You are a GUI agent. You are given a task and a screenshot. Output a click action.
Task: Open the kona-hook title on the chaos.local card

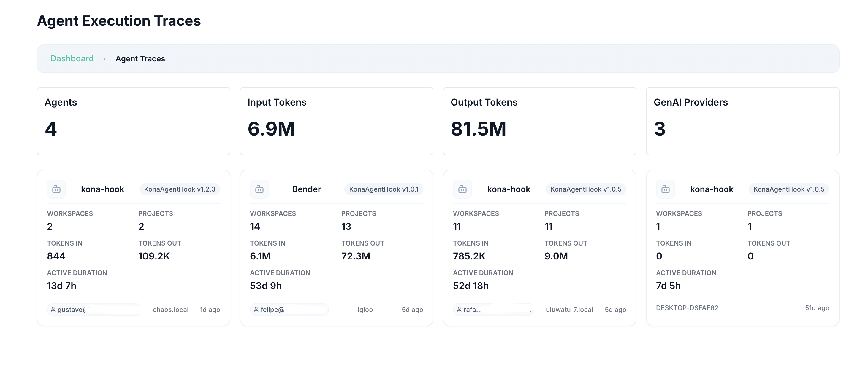(102, 189)
